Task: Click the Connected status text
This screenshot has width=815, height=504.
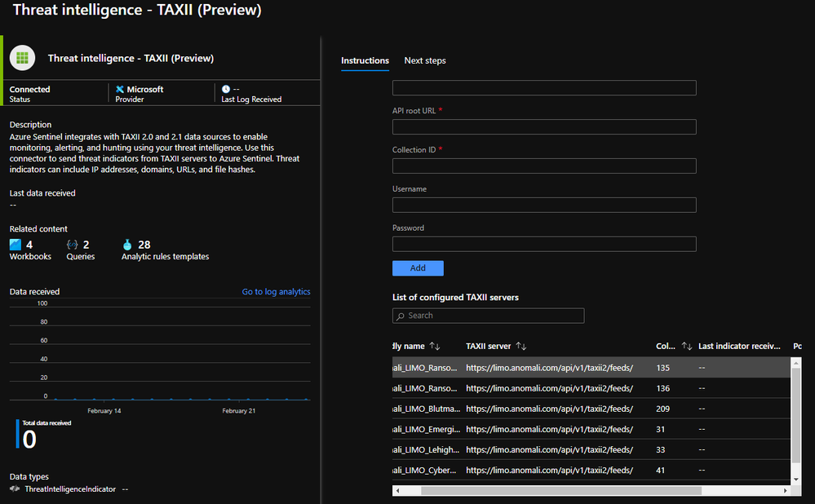Action: click(29, 90)
